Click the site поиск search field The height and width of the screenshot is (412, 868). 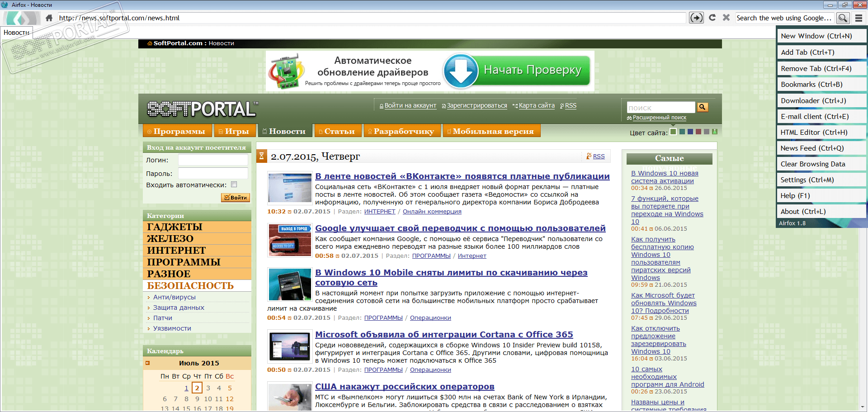click(661, 108)
